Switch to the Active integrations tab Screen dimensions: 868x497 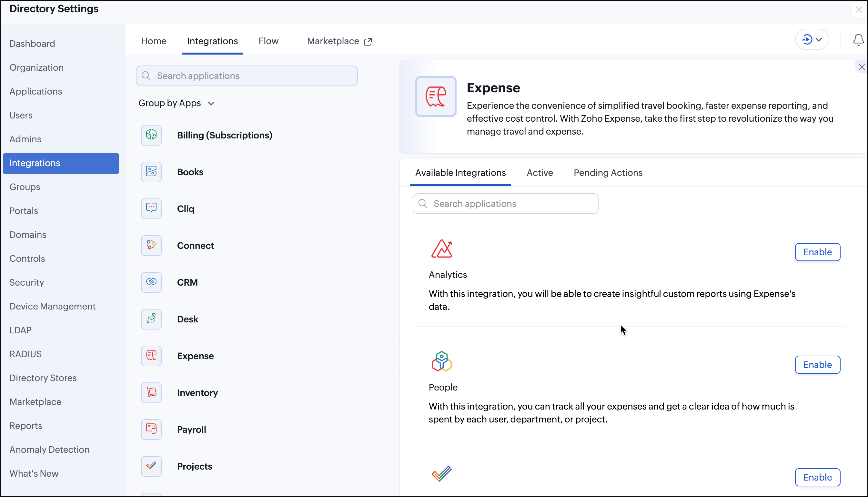coord(540,173)
